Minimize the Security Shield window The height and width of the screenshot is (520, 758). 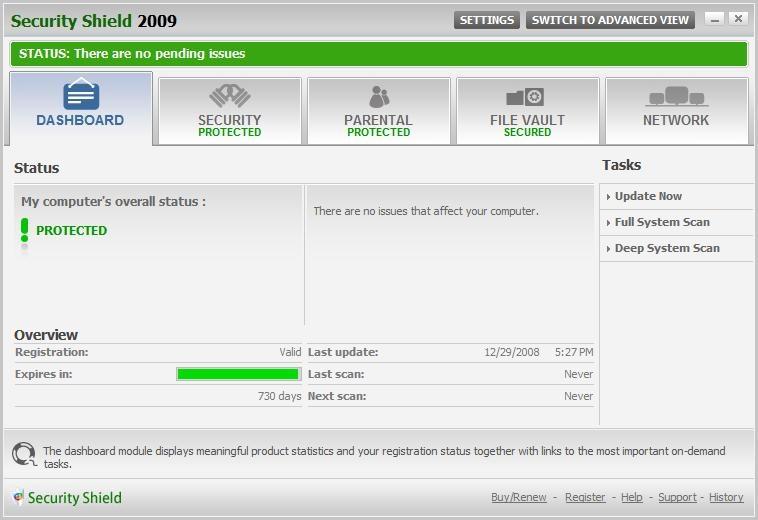[715, 19]
